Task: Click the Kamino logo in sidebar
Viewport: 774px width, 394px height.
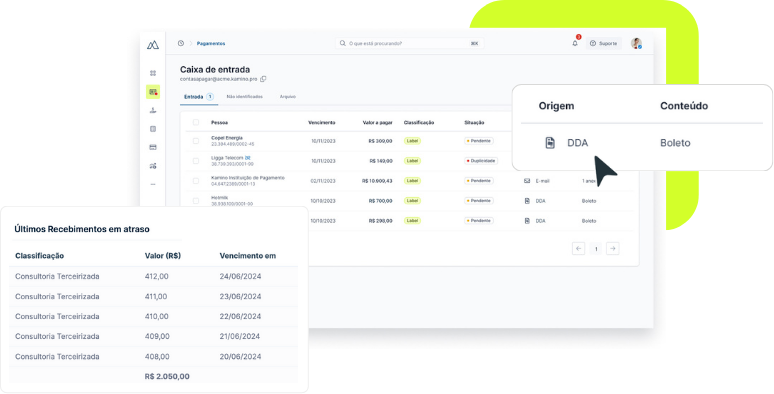Action: (x=153, y=44)
